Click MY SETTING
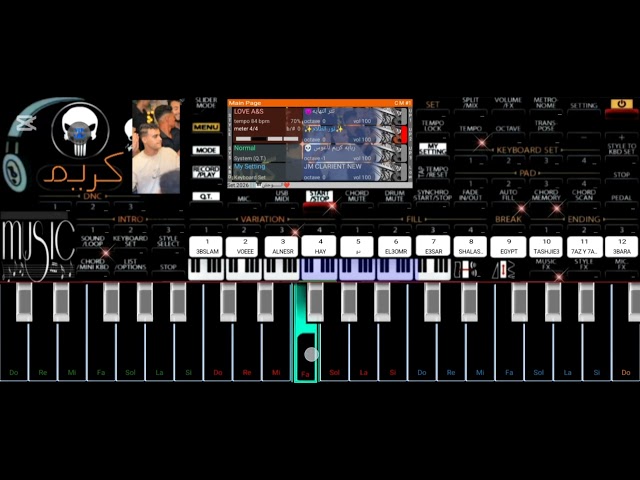 click(432, 149)
